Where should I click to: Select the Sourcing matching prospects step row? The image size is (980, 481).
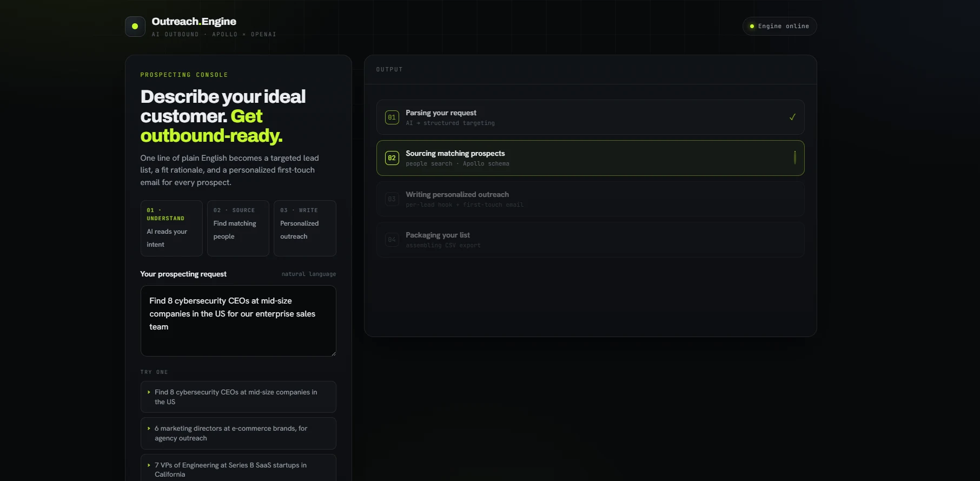(590, 158)
